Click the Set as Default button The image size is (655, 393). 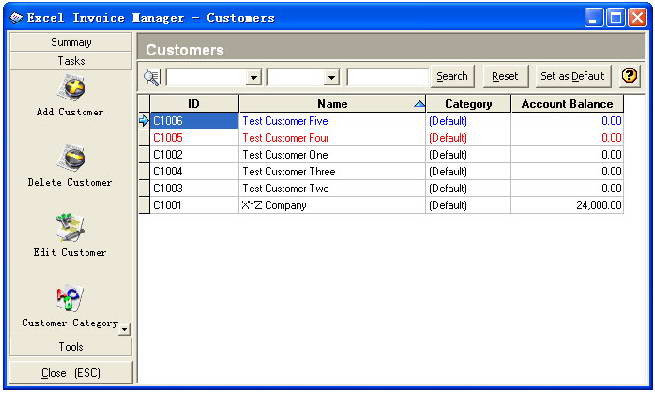[x=573, y=76]
